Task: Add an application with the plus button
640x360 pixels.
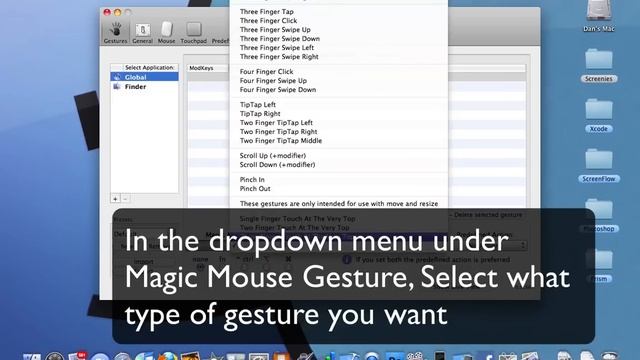Action: pos(116,199)
